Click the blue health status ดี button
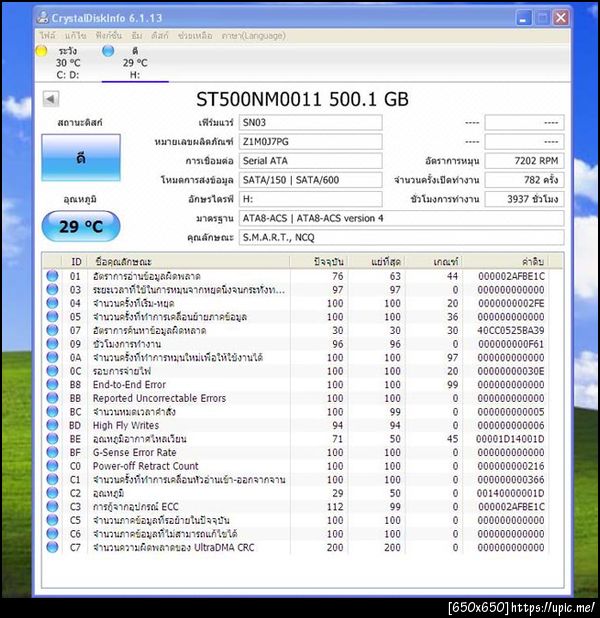 pos(81,158)
